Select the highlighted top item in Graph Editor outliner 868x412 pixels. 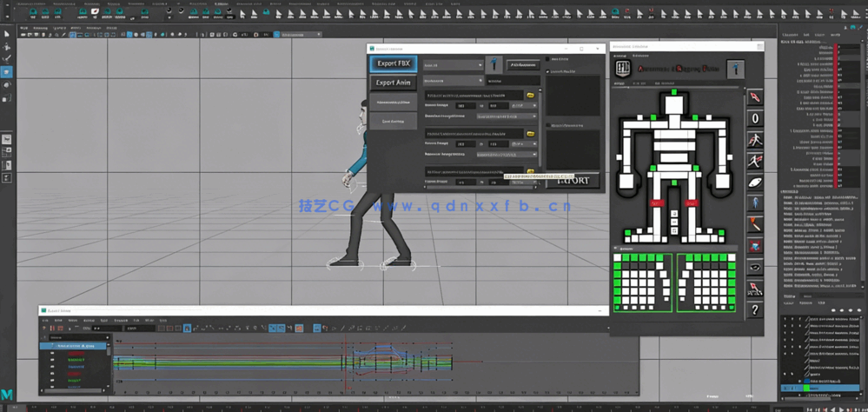click(x=76, y=346)
